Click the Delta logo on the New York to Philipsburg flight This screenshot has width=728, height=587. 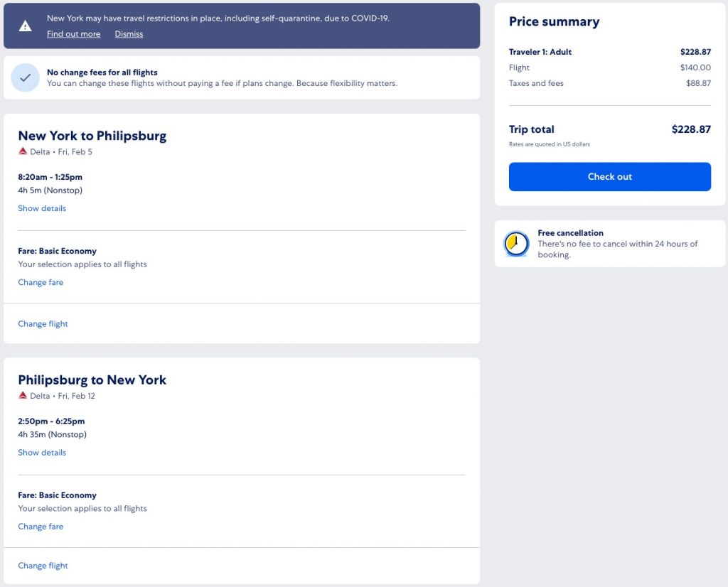(x=23, y=151)
